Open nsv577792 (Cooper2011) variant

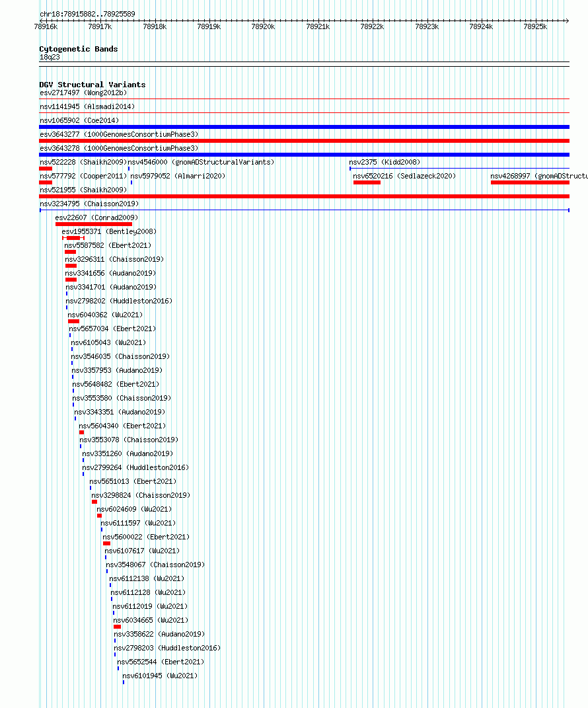(x=83, y=176)
